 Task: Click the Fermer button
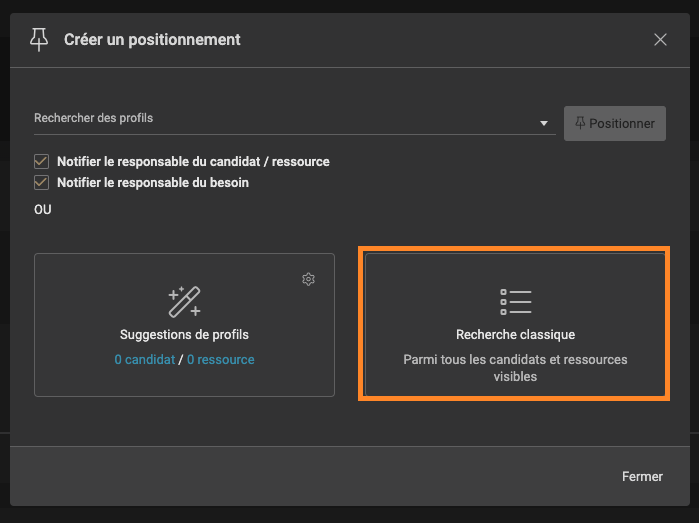(x=642, y=476)
